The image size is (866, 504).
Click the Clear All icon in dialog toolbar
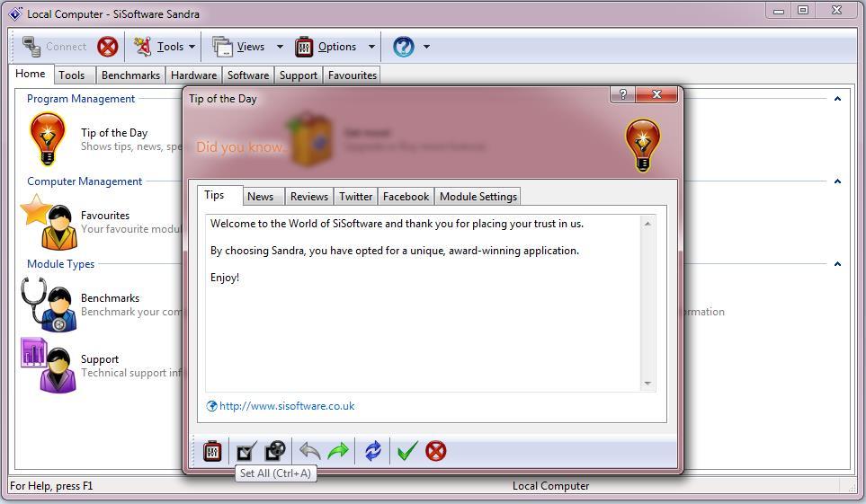(275, 452)
